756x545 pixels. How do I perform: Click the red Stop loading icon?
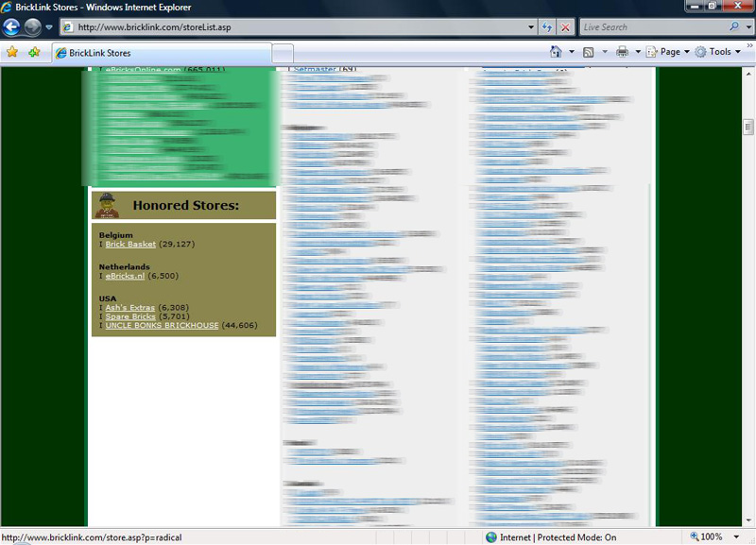pos(565,27)
